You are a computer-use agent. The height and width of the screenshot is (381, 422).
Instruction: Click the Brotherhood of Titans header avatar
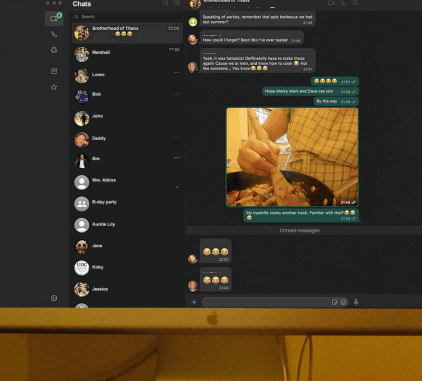coord(195,4)
